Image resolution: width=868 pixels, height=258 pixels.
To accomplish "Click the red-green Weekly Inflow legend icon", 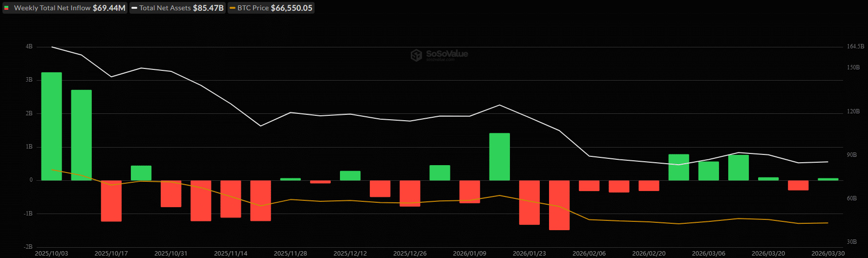I will point(7,8).
